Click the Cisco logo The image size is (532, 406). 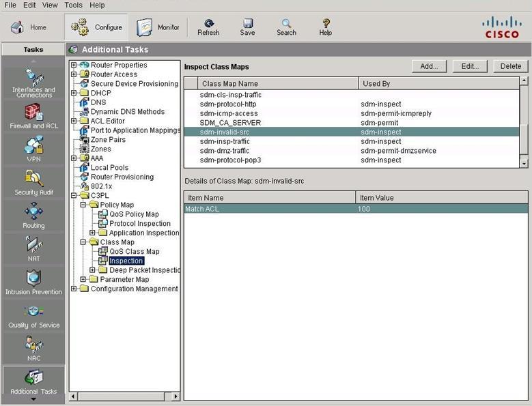pos(502,28)
